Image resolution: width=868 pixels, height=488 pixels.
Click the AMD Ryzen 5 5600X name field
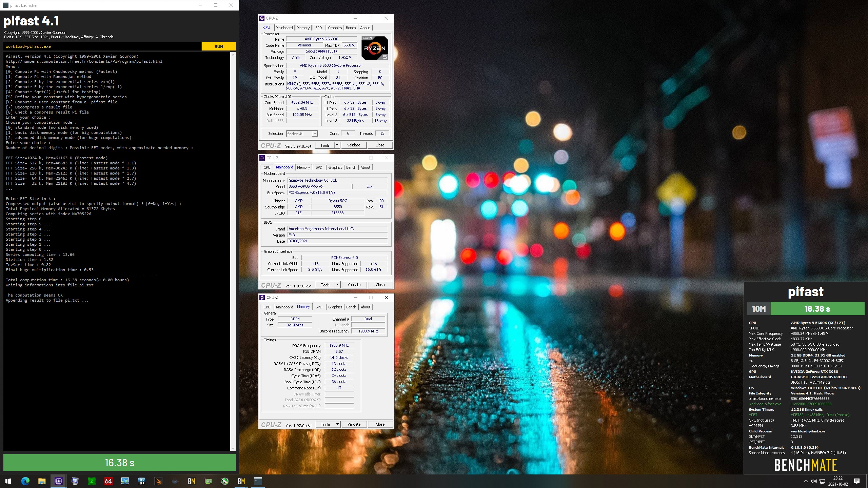coord(321,39)
